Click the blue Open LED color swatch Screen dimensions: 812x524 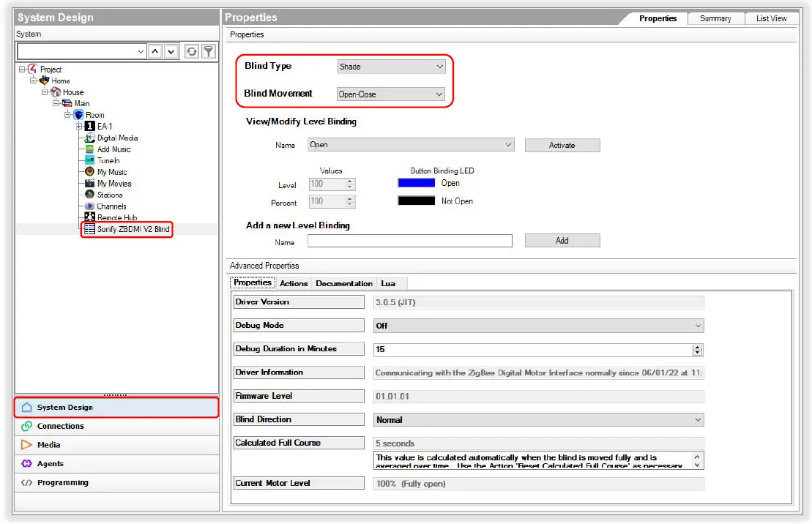click(x=416, y=183)
